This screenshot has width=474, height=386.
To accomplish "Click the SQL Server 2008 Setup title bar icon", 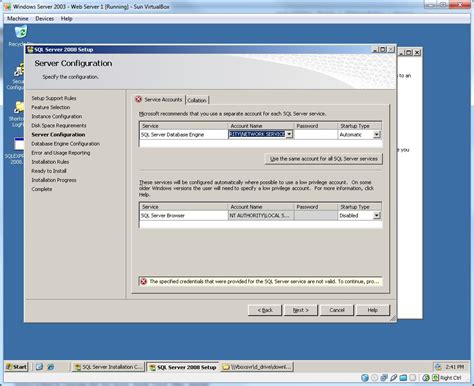I will pyautogui.click(x=30, y=50).
